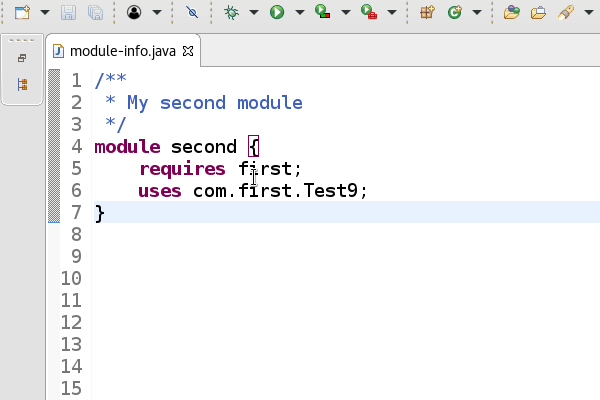The image size is (600, 400).
Task: Open the Debug dropdown arrow
Action: click(254, 13)
